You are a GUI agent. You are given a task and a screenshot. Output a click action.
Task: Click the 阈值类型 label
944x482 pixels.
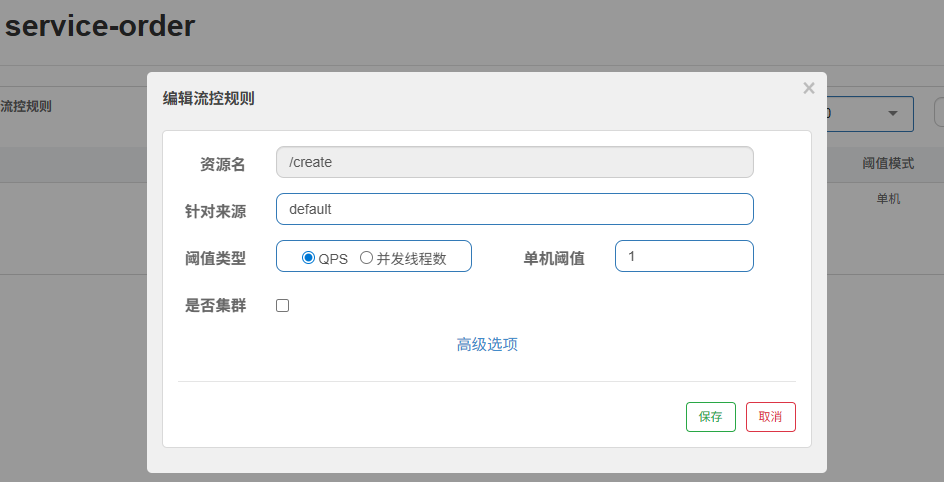215,259
